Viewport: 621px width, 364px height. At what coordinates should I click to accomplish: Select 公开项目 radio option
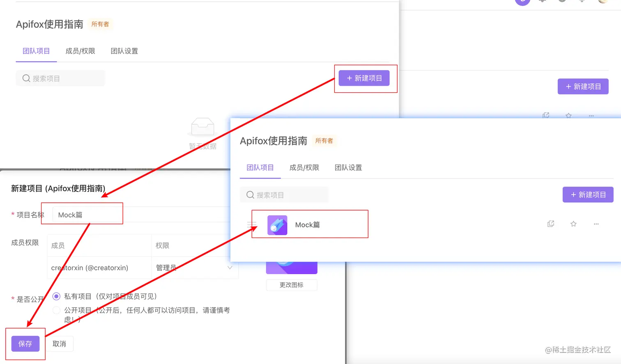[x=57, y=310]
